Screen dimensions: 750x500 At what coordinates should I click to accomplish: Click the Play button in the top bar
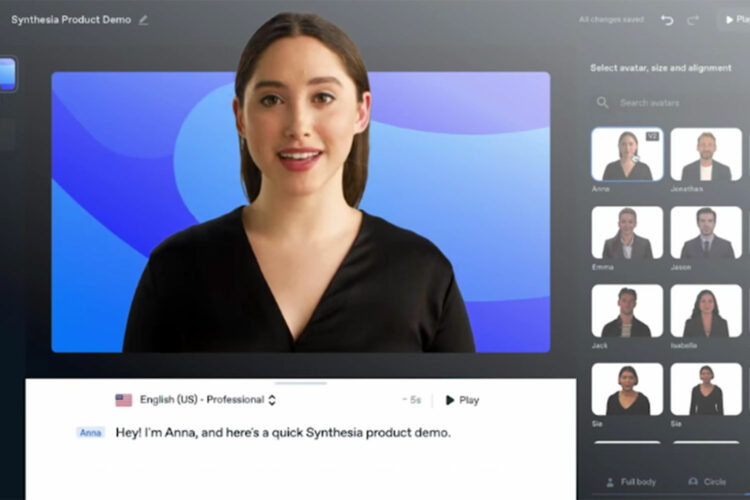coord(736,20)
